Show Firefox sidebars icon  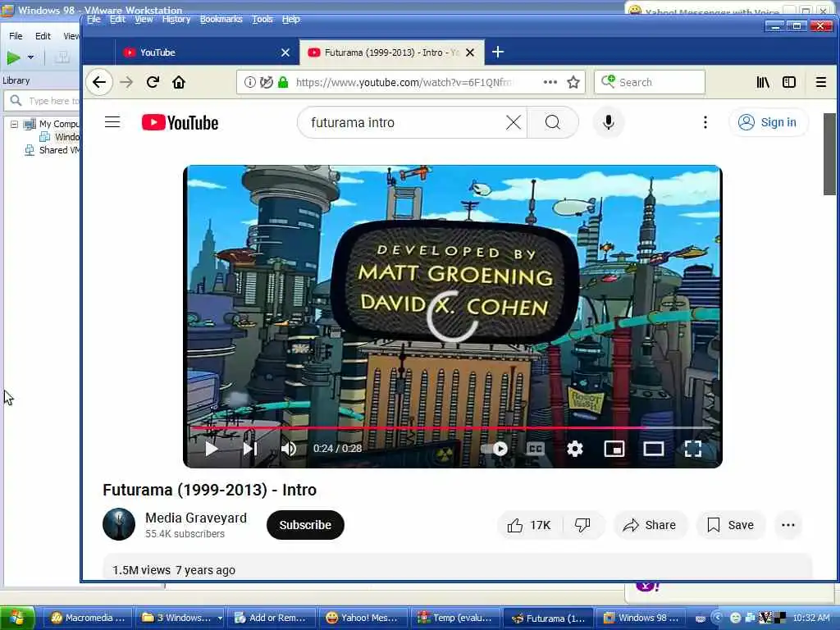click(x=789, y=82)
